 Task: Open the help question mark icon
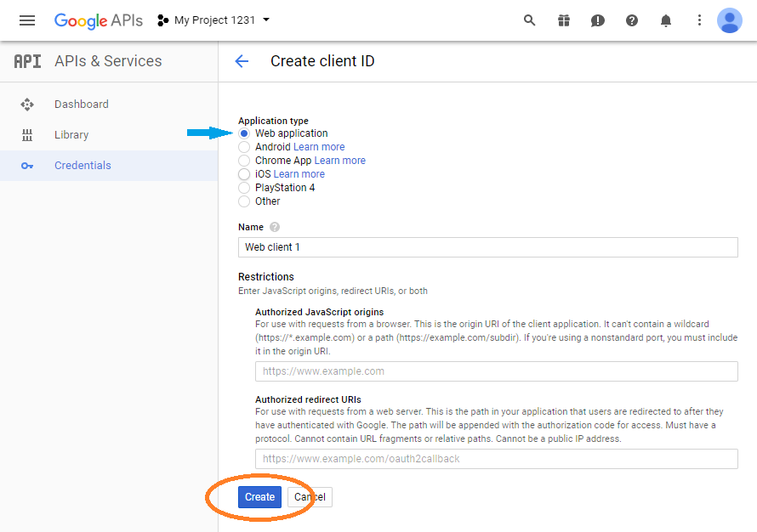[631, 20]
